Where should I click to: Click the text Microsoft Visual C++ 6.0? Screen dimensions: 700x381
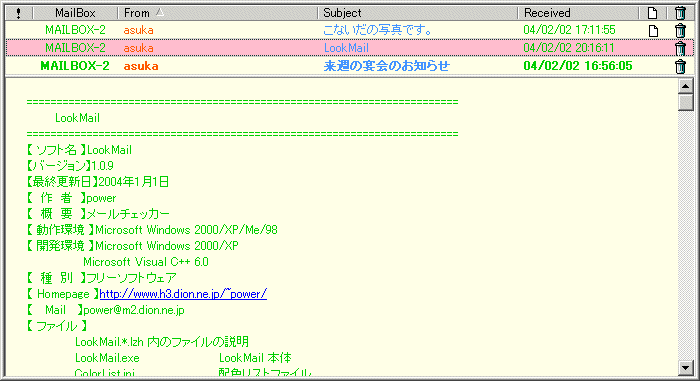tap(146, 262)
